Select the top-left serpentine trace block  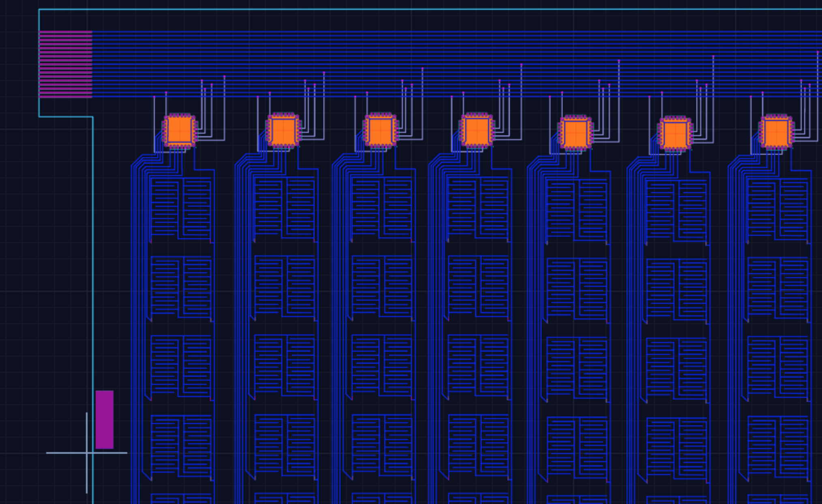coord(180,209)
